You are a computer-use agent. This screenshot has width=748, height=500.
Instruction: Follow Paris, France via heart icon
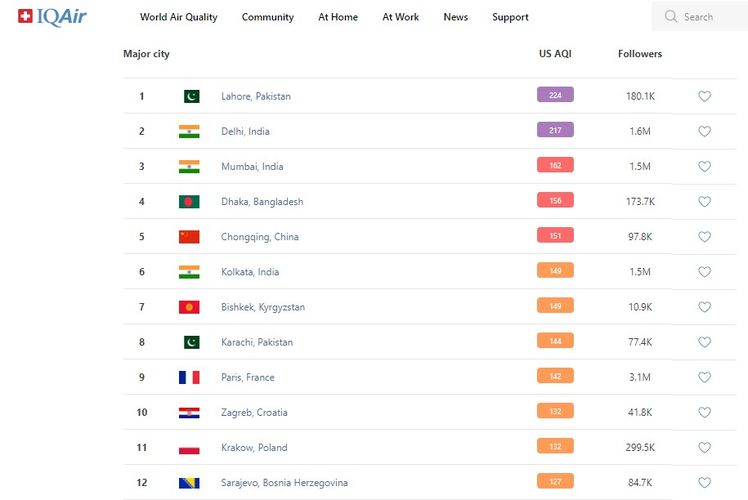[x=704, y=377]
